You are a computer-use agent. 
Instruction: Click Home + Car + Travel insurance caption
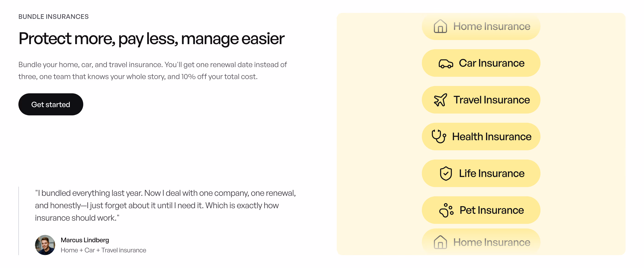(103, 250)
